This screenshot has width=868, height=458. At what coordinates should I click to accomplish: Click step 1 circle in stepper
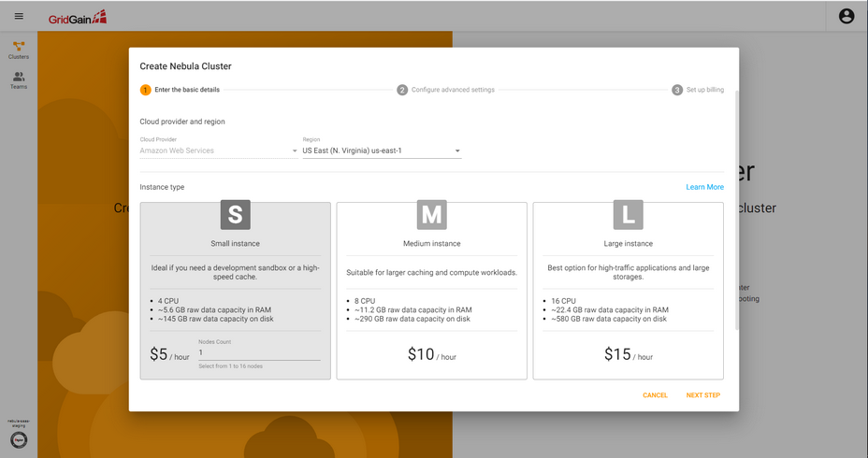coord(145,90)
